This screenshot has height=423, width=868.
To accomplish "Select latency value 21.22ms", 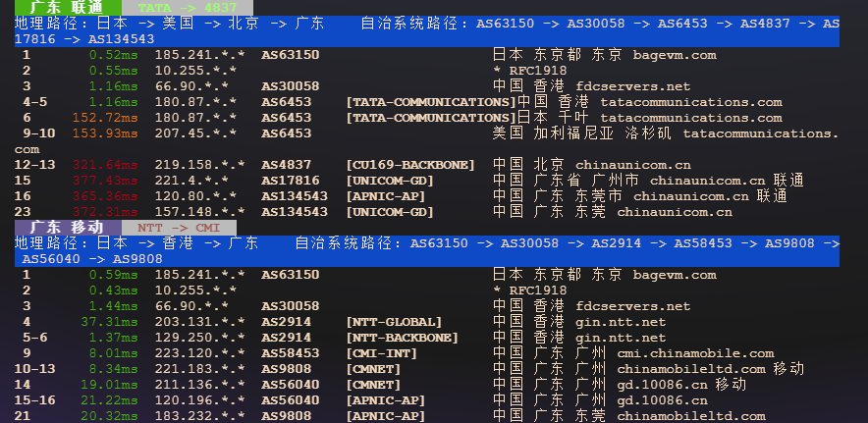I will tap(110, 400).
